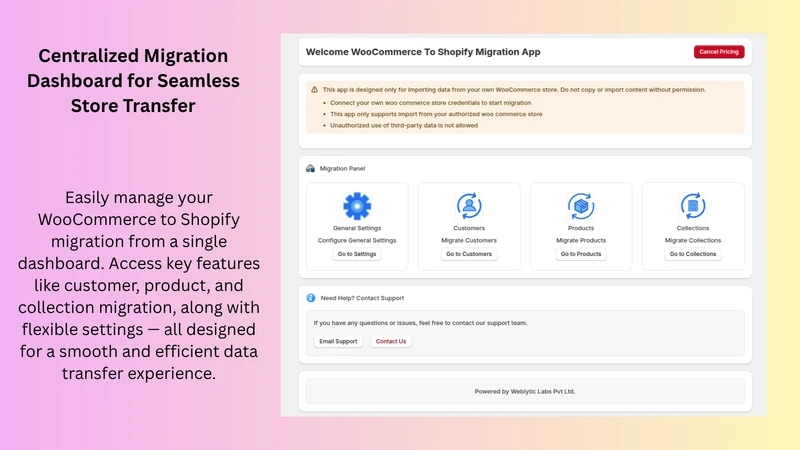
Task: Click 'Collections' card title
Action: point(693,228)
